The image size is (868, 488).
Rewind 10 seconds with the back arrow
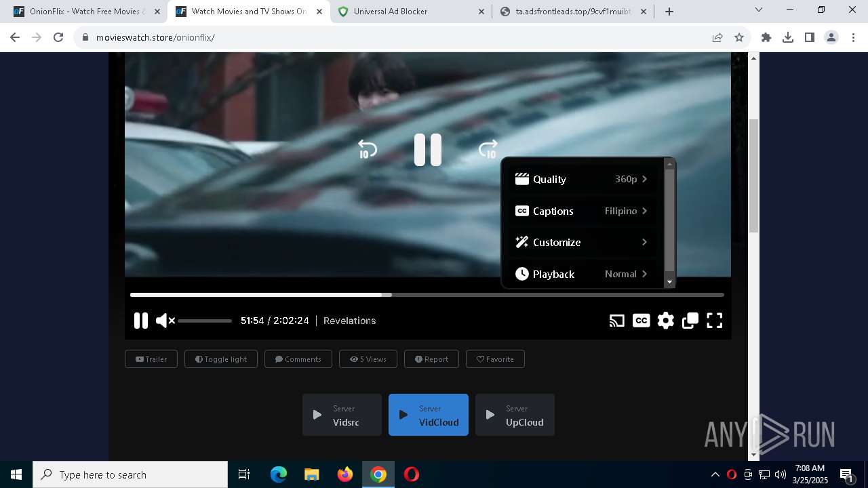click(367, 150)
